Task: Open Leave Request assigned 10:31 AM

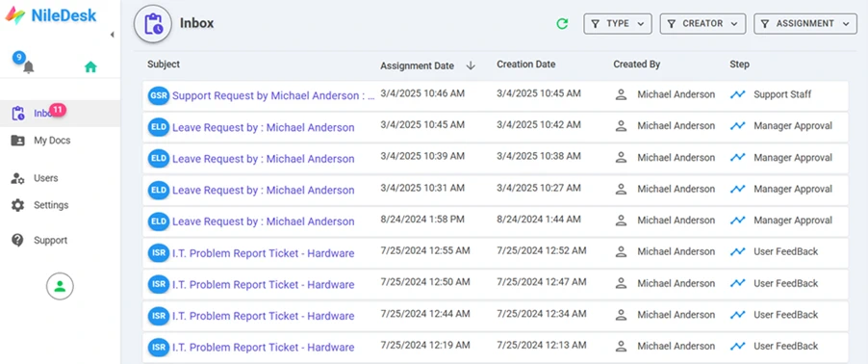Action: (x=263, y=190)
